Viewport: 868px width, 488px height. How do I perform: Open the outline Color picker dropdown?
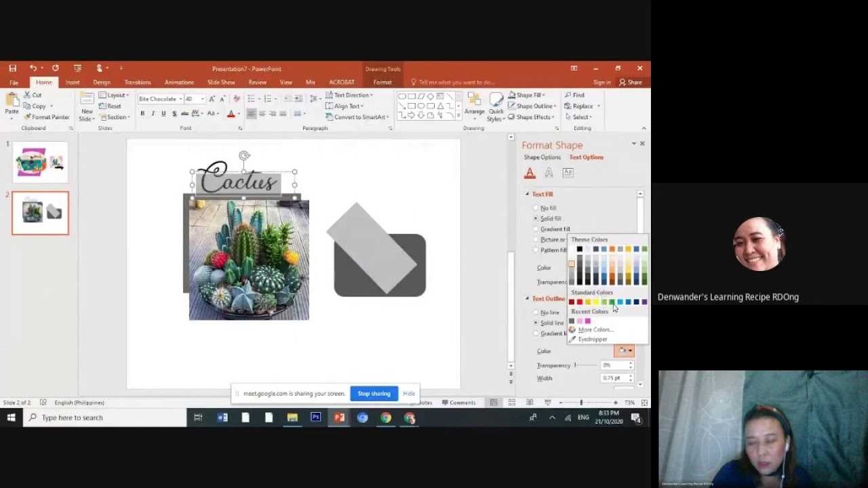pos(624,350)
